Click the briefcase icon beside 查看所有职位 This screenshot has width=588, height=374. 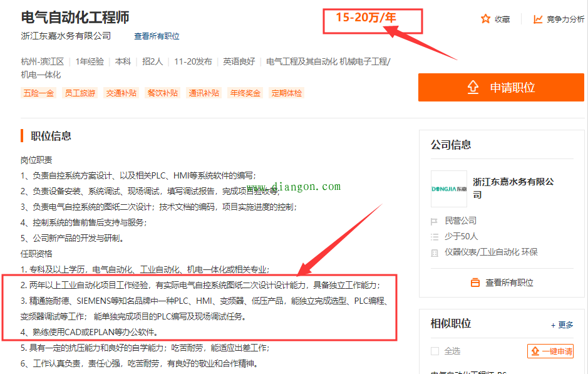tap(475, 281)
